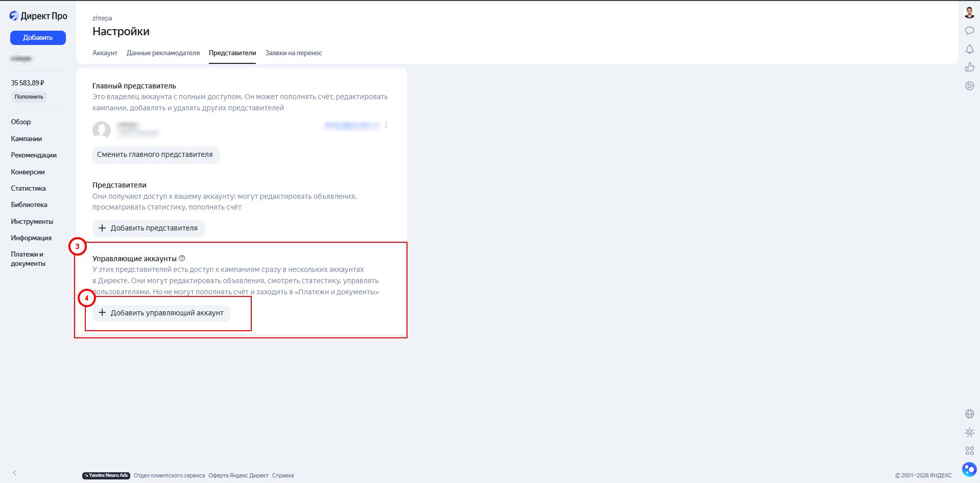Click the help question mark by Управляющие аккаунты
This screenshot has height=483, width=980.
pyautogui.click(x=182, y=259)
